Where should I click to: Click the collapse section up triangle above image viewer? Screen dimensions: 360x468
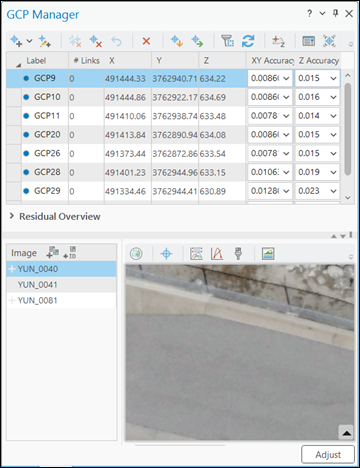coord(334,236)
